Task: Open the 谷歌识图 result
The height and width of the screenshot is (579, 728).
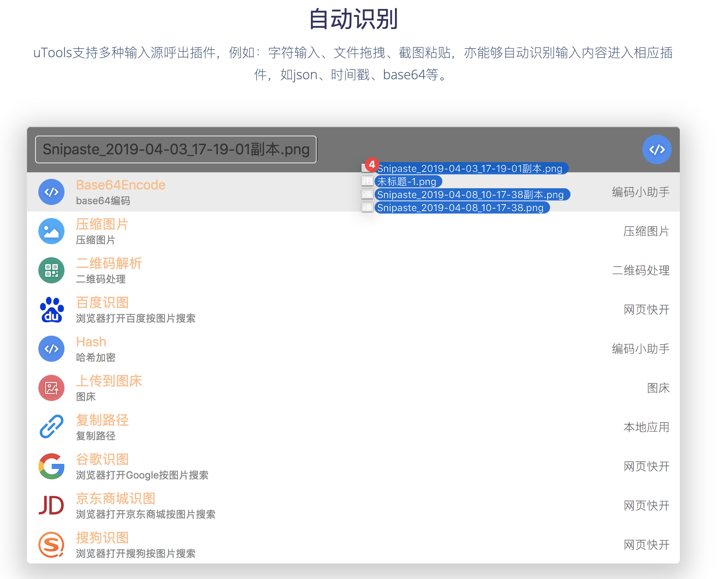Action: point(102,459)
